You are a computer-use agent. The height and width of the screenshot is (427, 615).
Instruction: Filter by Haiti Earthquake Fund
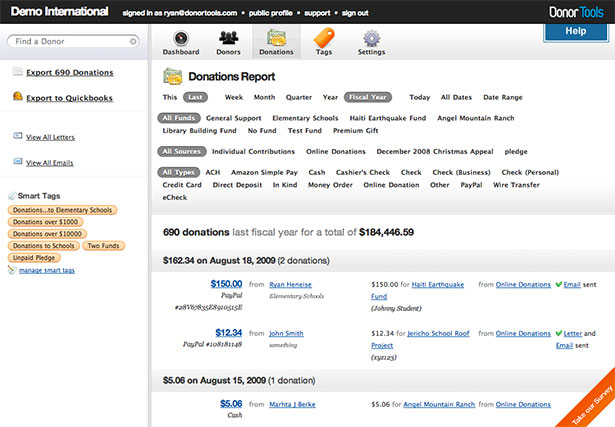388,118
